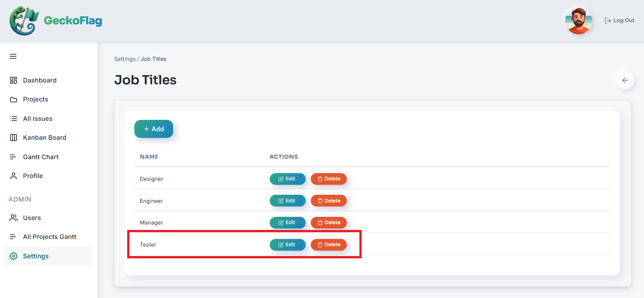Screen dimensions: 644x298
Task: Edit the Engineer job title
Action: point(288,201)
